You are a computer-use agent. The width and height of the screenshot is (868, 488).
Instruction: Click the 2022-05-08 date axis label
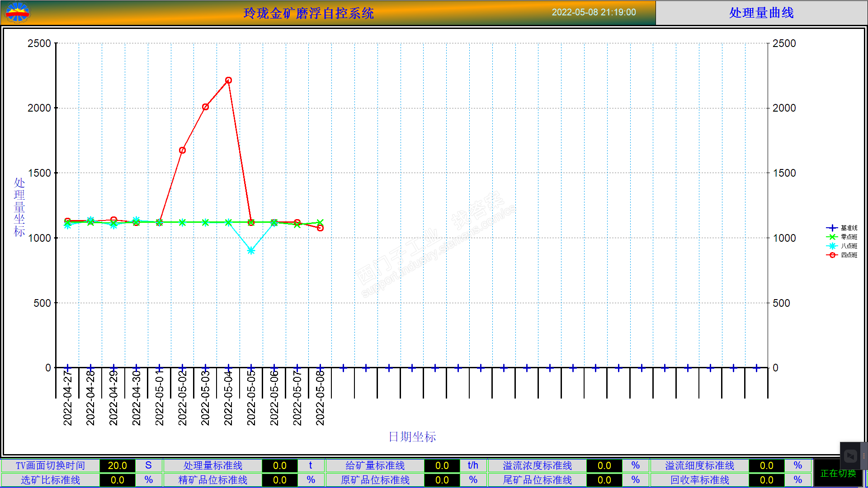click(320, 398)
